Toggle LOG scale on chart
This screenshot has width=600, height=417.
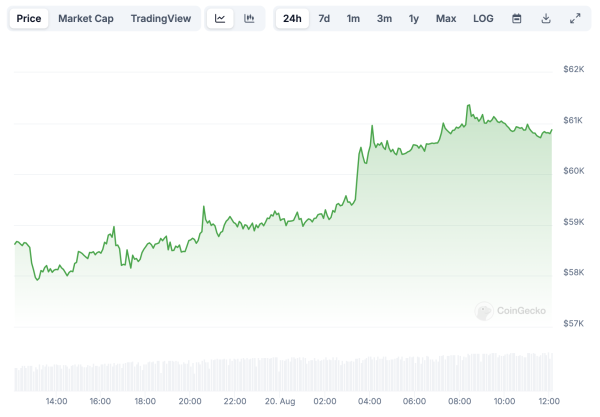coord(483,18)
